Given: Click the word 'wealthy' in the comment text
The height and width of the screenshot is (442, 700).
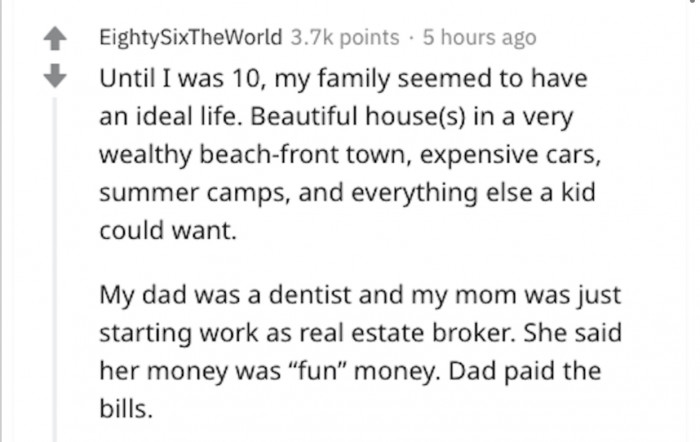Looking at the screenshot, I should coord(145,155).
